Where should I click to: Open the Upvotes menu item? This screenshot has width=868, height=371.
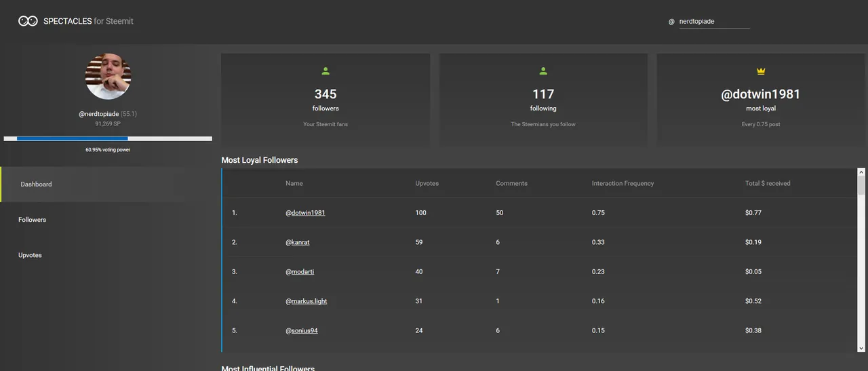tap(30, 255)
